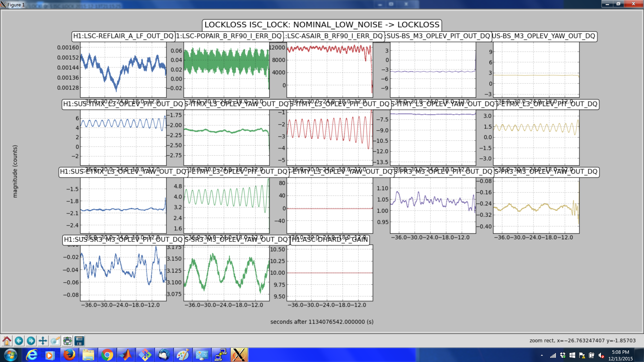
Task: Click the 'seconds after 1134076542.000000 (s)' label
Action: pos(322,322)
